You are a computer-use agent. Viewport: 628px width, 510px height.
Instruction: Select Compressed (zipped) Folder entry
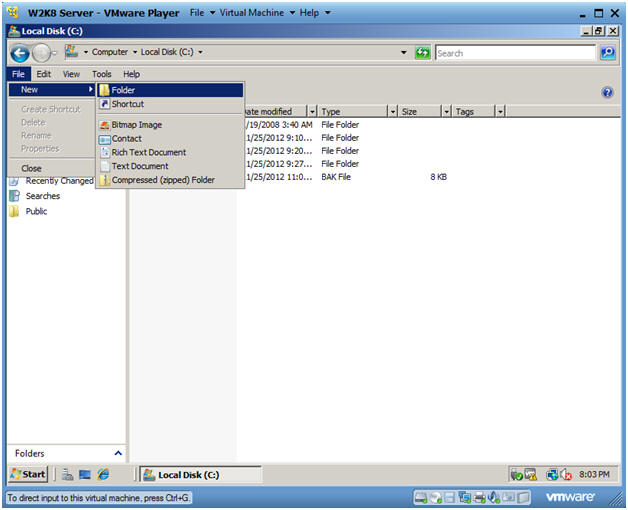[x=170, y=180]
